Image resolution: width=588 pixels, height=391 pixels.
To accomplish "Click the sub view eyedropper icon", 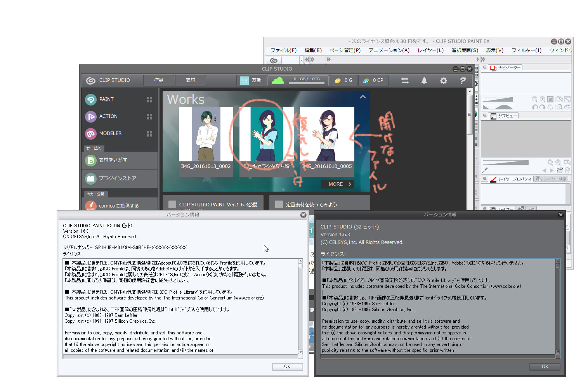I will click(485, 170).
